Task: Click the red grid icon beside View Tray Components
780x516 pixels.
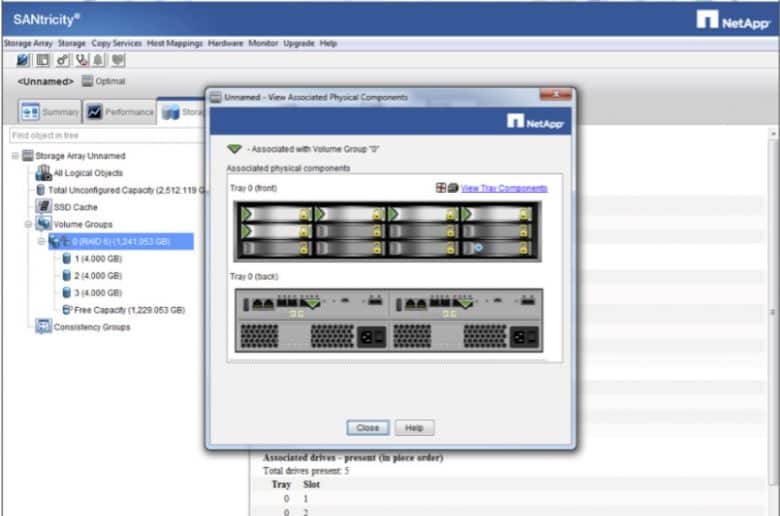Action: tap(441, 188)
